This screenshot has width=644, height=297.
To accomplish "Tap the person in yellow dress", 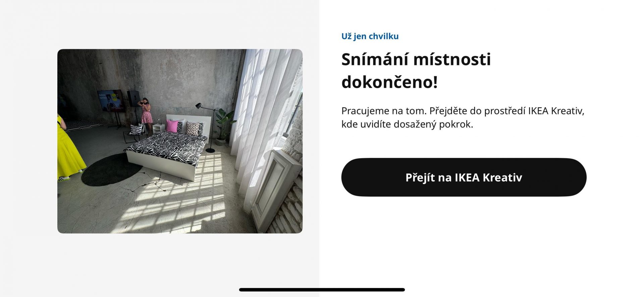I will [69, 147].
